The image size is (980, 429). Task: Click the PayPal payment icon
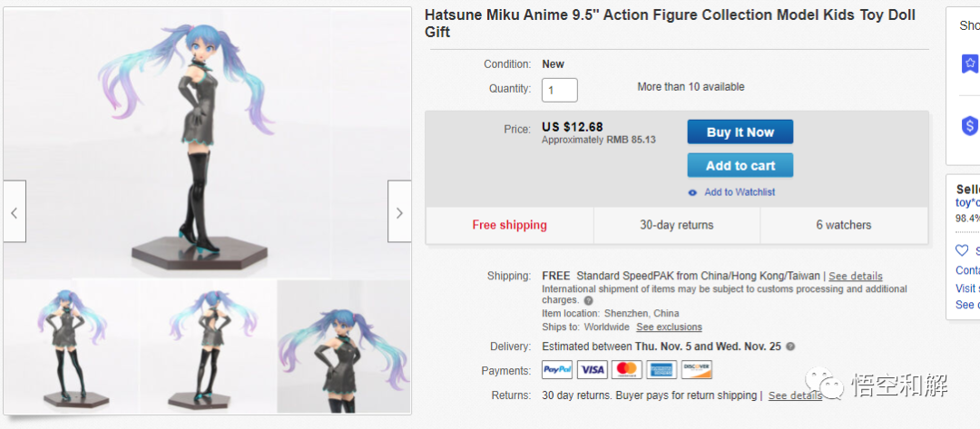556,370
